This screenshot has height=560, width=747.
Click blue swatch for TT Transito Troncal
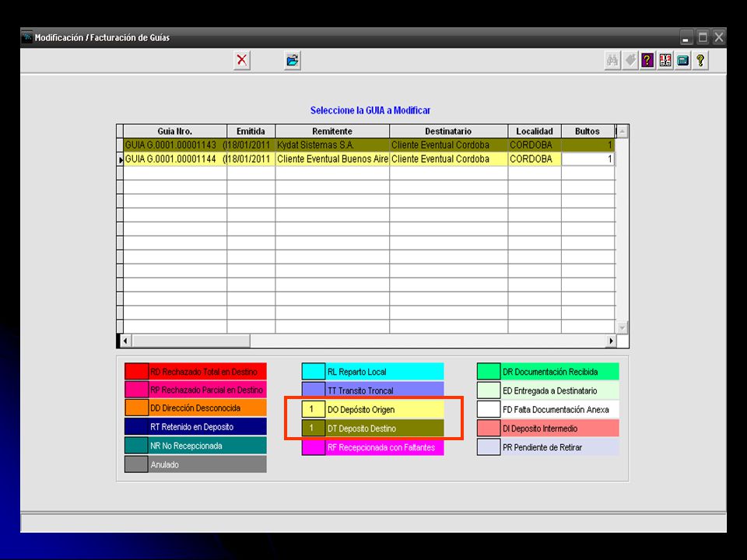314,390
